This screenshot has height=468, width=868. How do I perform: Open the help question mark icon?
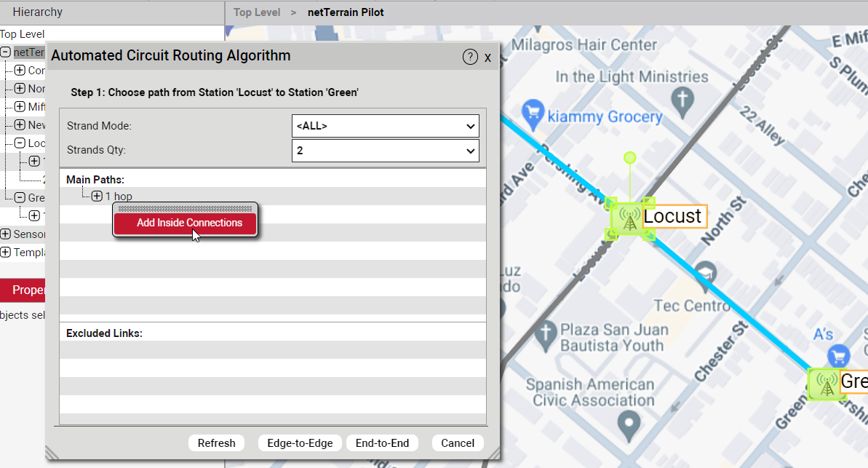click(470, 57)
